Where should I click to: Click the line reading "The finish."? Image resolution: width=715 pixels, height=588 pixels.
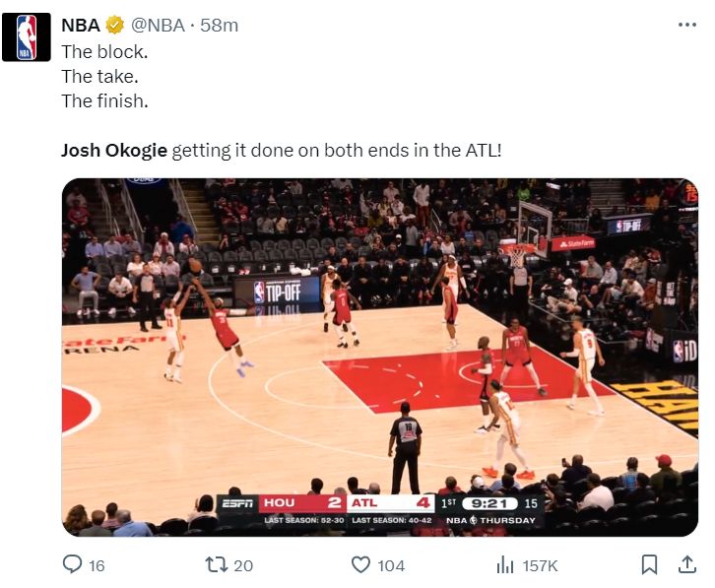tap(104, 100)
